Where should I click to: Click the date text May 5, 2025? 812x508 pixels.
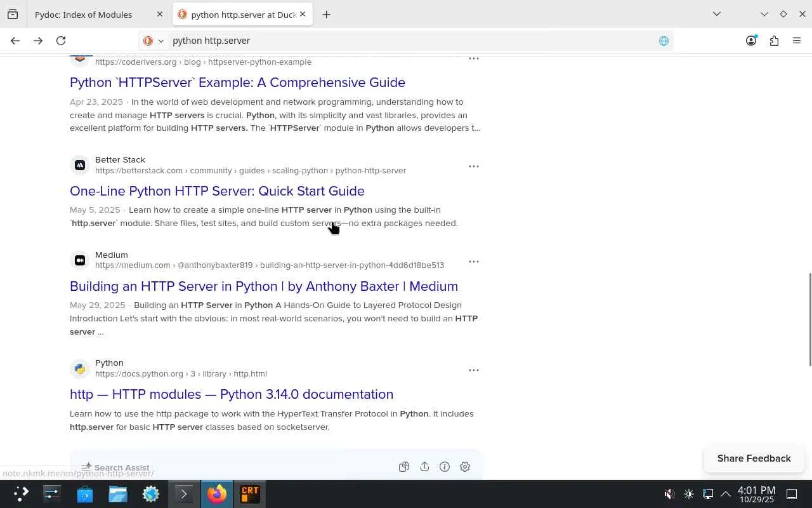coord(95,210)
